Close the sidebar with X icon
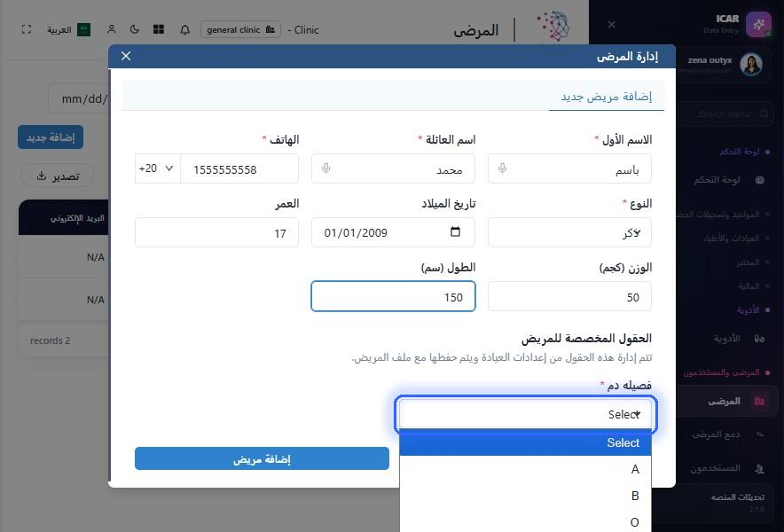Viewport: 784px width, 532px height. coord(611,25)
